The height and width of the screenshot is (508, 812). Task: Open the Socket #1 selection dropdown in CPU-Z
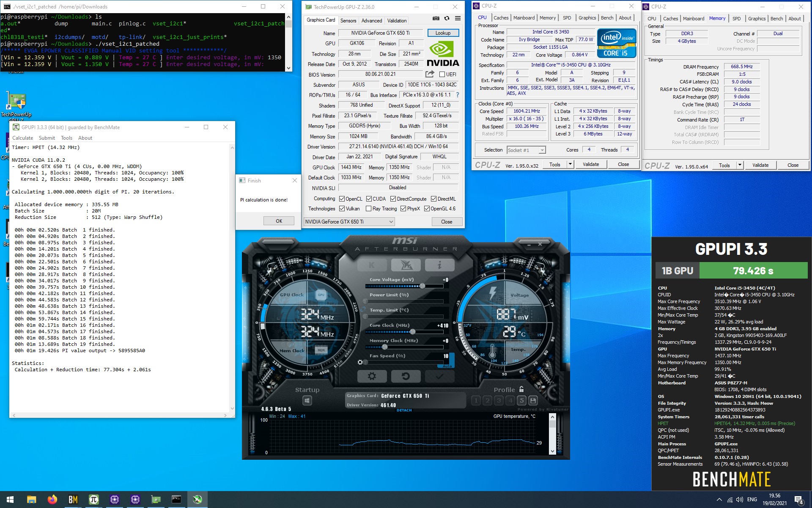pos(526,150)
